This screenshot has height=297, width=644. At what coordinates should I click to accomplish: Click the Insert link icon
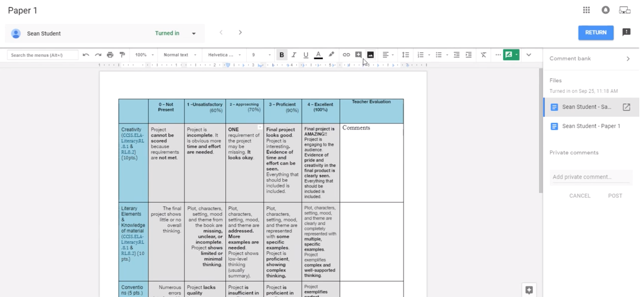pos(346,54)
